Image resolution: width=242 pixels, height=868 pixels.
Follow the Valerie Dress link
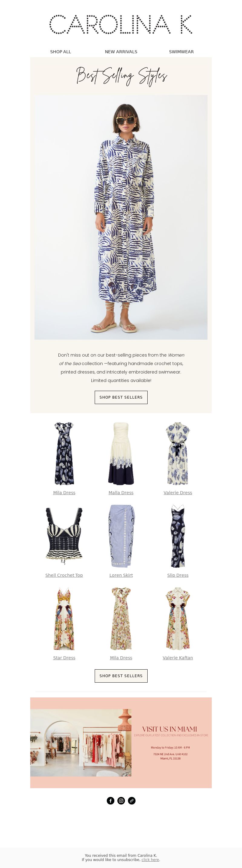tap(178, 493)
